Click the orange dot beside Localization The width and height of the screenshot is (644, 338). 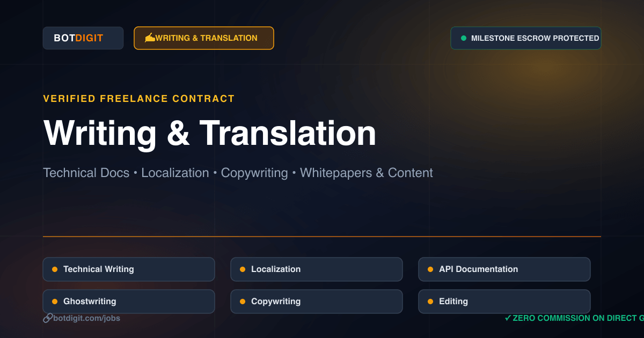point(243,269)
